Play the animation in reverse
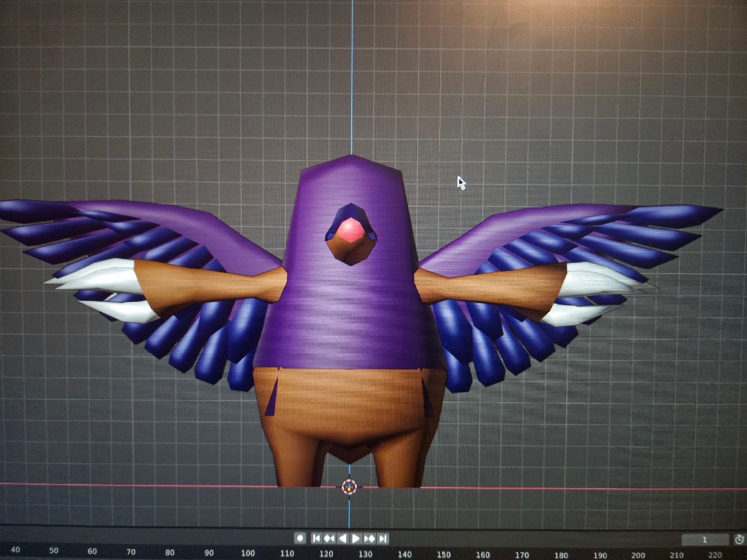Viewport: 747px width, 560px height. (x=343, y=538)
